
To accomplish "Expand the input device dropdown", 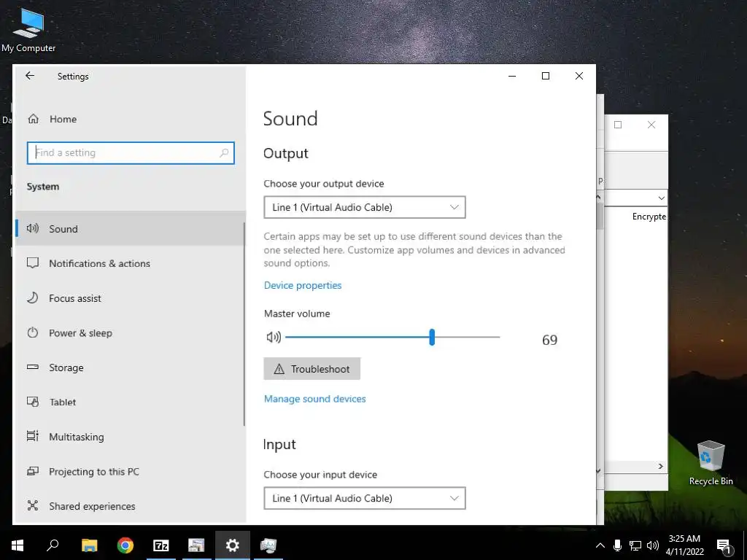I will point(365,498).
